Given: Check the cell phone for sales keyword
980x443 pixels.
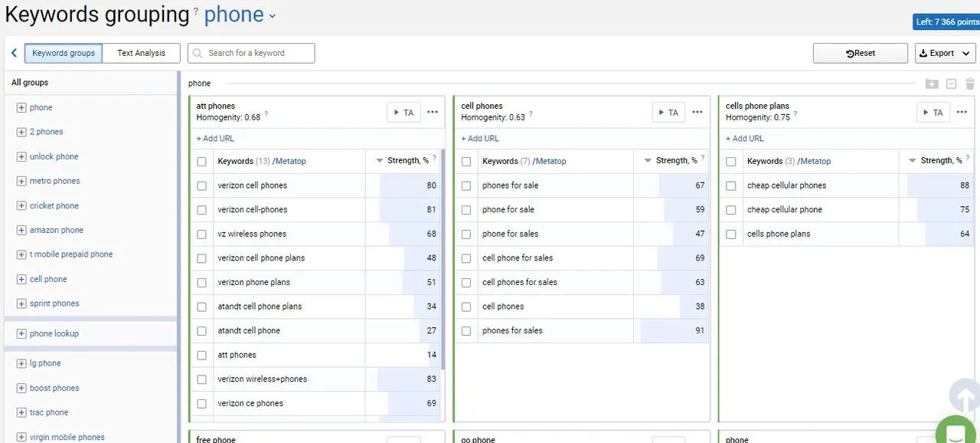Looking at the screenshot, I should pyautogui.click(x=466, y=258).
